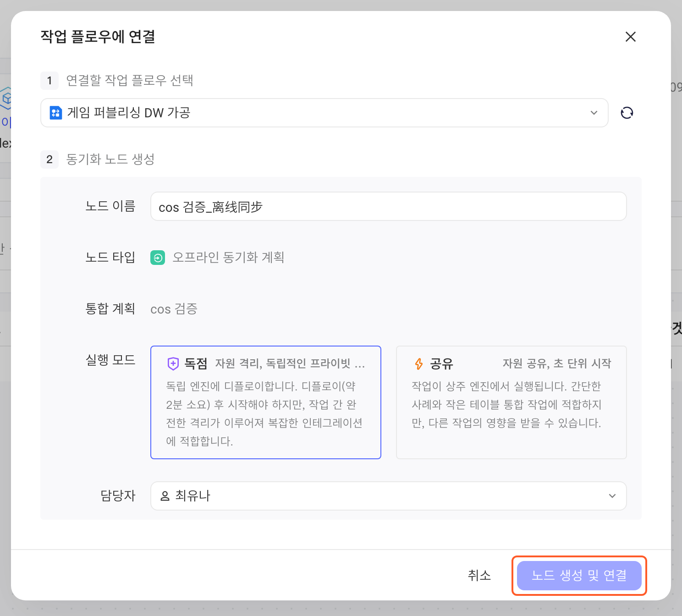This screenshot has width=682, height=616.
Task: Click the '작업 플로우에 연결' dialog title
Action: (x=98, y=37)
